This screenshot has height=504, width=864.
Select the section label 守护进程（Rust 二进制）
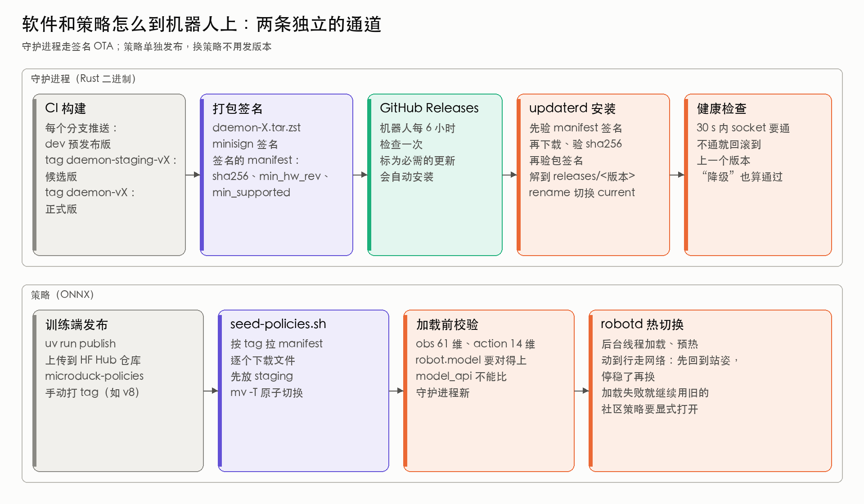click(x=83, y=79)
